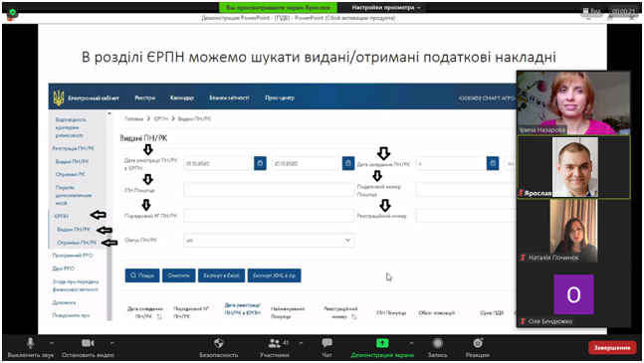Open calendar icon for end date 21.10.2020
Image resolution: width=644 pixels, height=363 pixels.
[348, 163]
